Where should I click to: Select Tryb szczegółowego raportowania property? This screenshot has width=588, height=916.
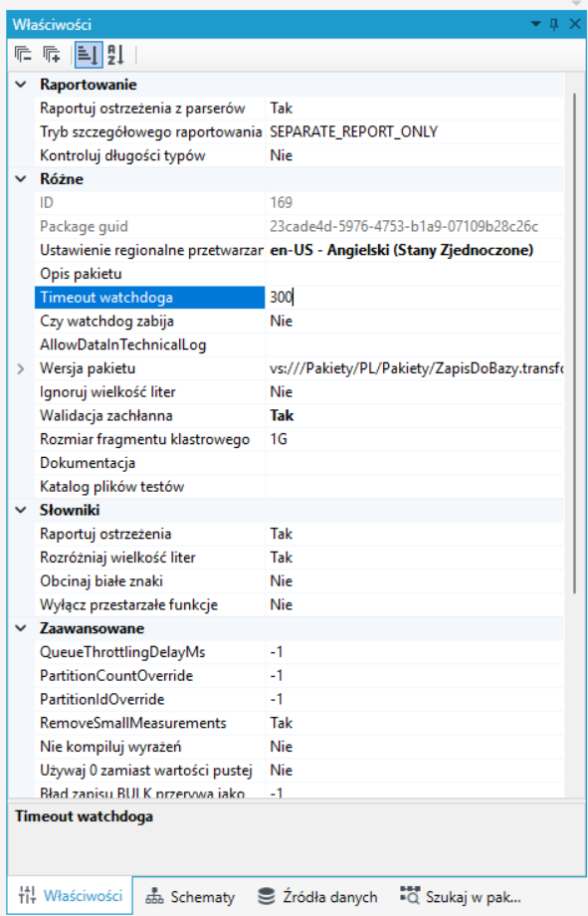pyautogui.click(x=150, y=132)
